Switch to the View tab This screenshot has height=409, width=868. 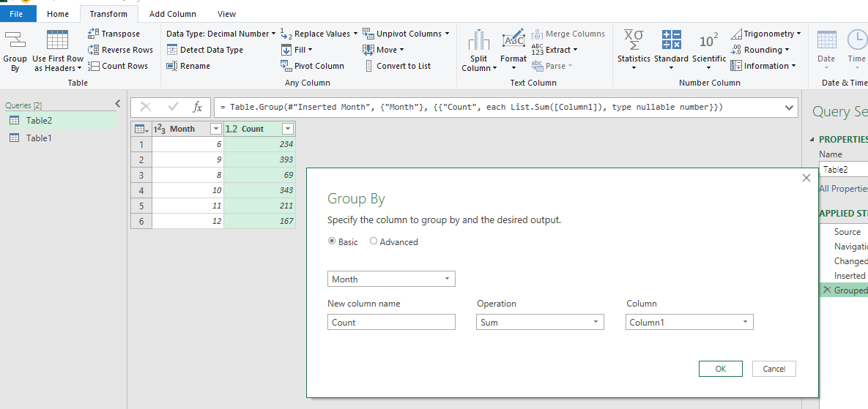[226, 14]
